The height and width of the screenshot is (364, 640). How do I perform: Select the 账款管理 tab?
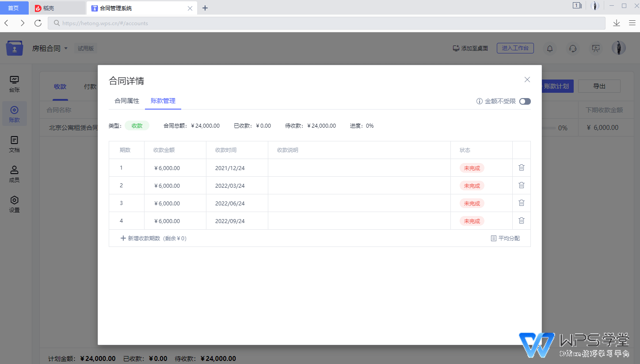tap(163, 101)
